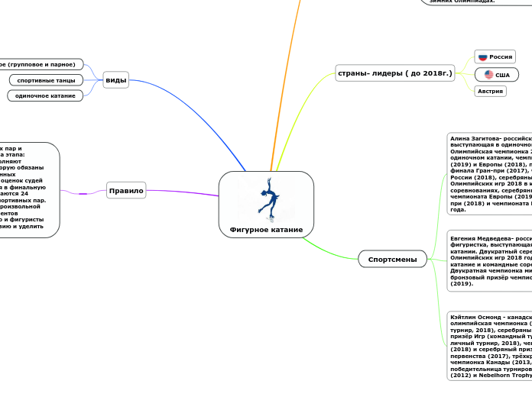
Task: Select the 'Австрия' node
Action: [490, 91]
